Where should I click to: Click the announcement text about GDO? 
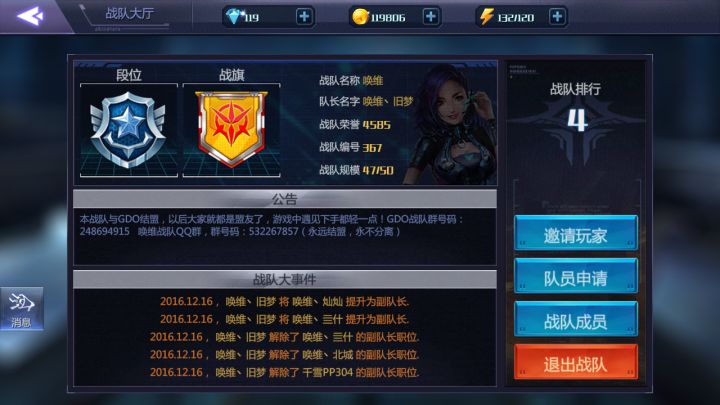tap(272, 225)
